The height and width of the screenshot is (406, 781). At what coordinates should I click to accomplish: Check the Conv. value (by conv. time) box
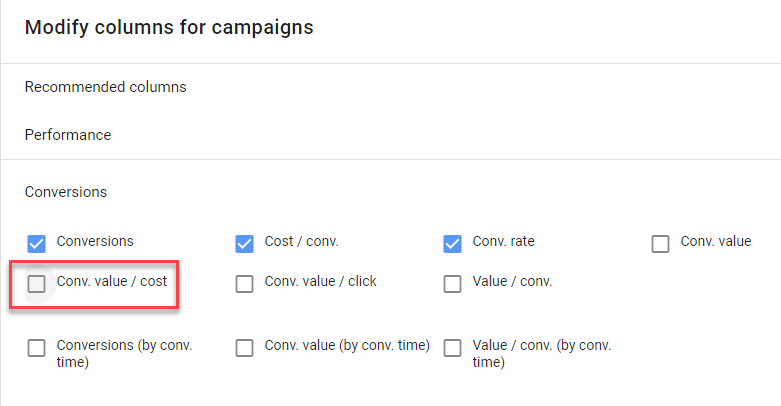245,348
